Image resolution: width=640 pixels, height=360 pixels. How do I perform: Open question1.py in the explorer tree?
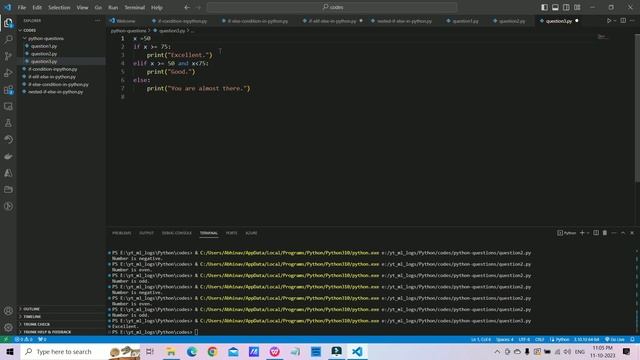coord(44,46)
